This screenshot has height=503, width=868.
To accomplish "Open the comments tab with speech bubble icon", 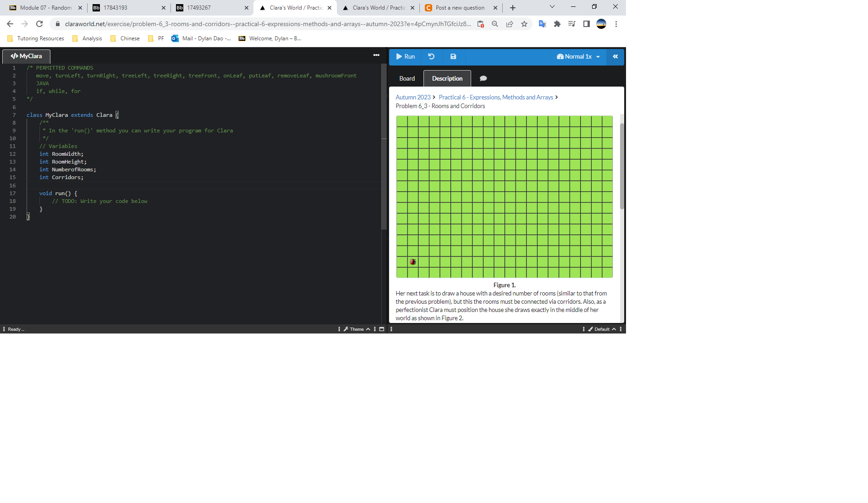I will pos(483,79).
